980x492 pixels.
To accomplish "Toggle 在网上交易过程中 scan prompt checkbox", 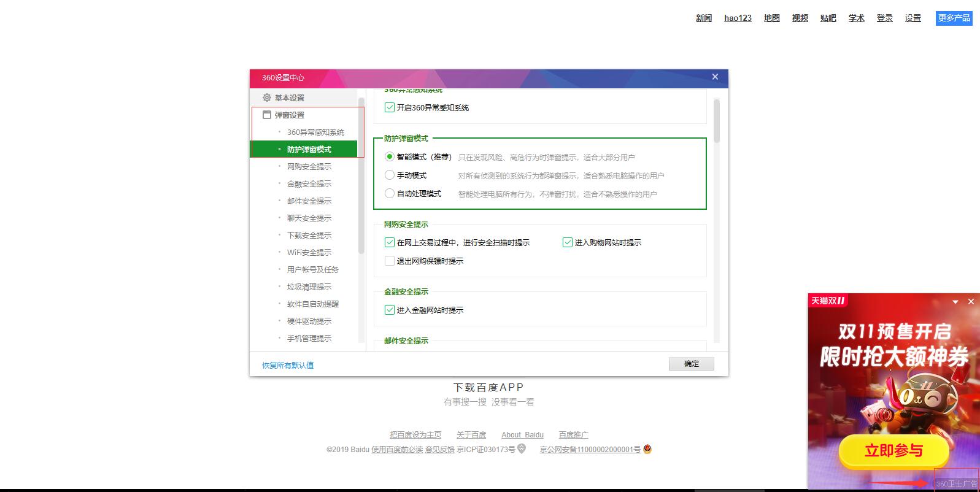I will [389, 242].
